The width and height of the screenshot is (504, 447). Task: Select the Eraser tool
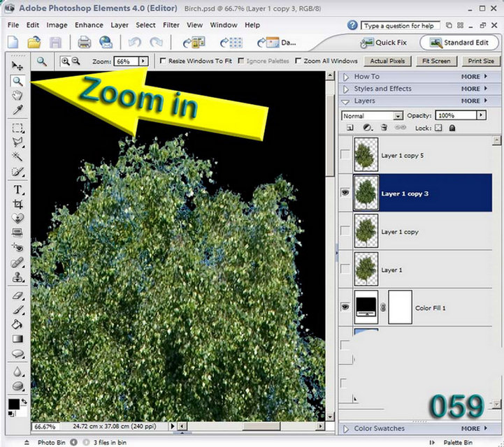tap(17, 295)
